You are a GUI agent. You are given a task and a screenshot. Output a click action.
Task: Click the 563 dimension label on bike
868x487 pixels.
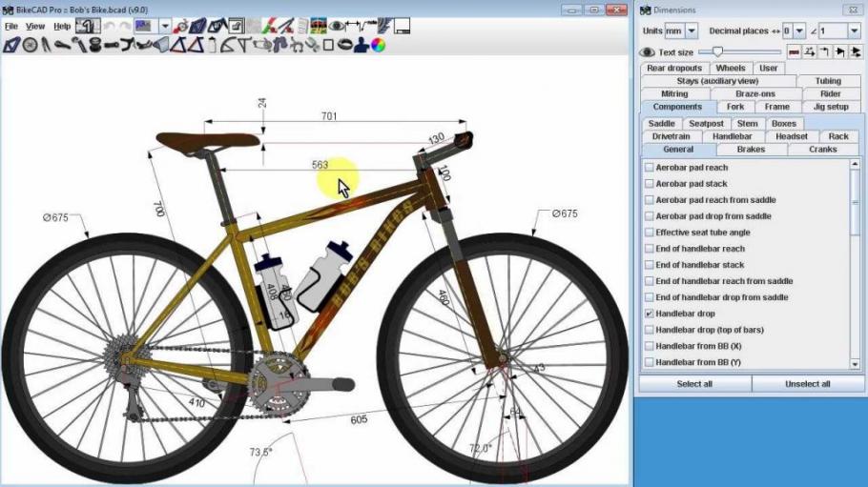(x=320, y=165)
